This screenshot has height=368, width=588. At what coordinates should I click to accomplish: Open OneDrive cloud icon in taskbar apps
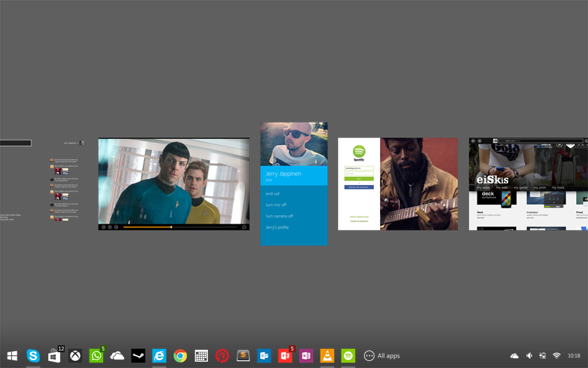118,355
